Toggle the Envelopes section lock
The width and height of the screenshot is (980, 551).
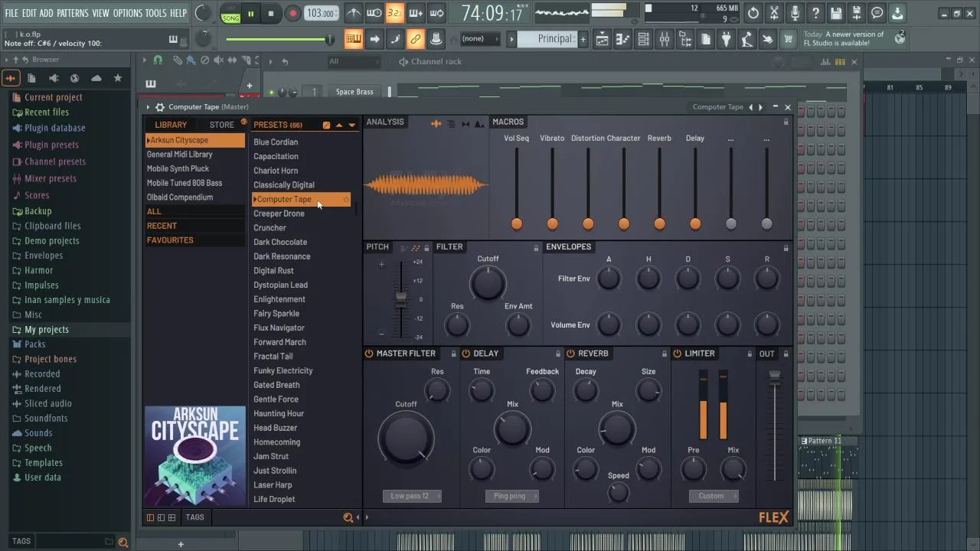[786, 248]
